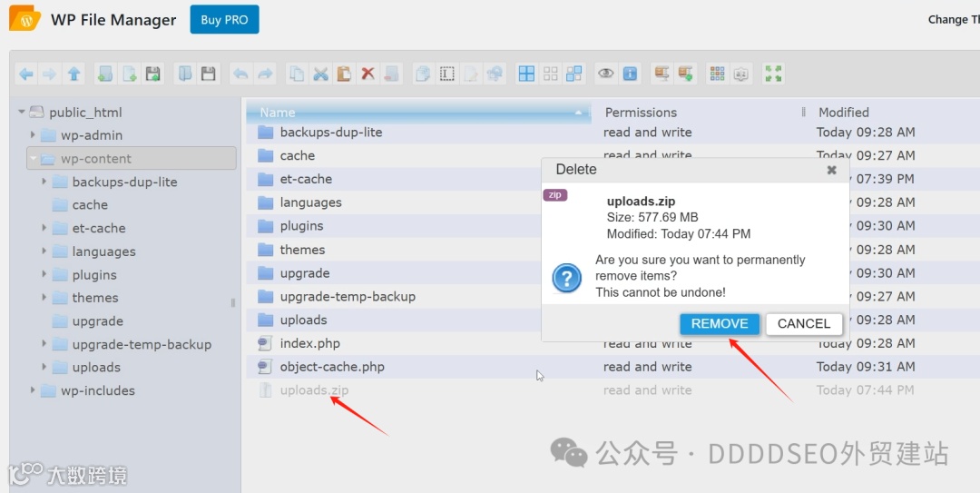Click the upload files toolbar icon
The height and width of the screenshot is (493, 980).
152,74
